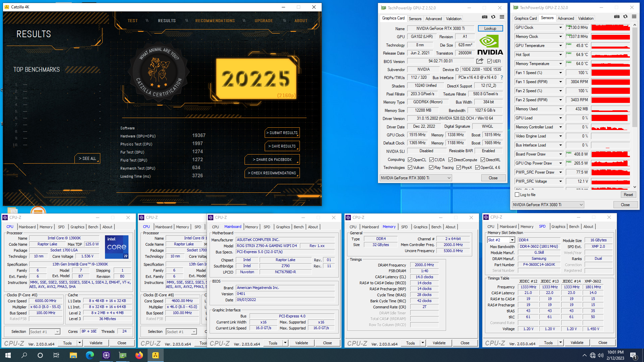Click the GPU-Z Sensors vertical scrollbar
The width and height of the screenshot is (644, 362).
(635, 106)
